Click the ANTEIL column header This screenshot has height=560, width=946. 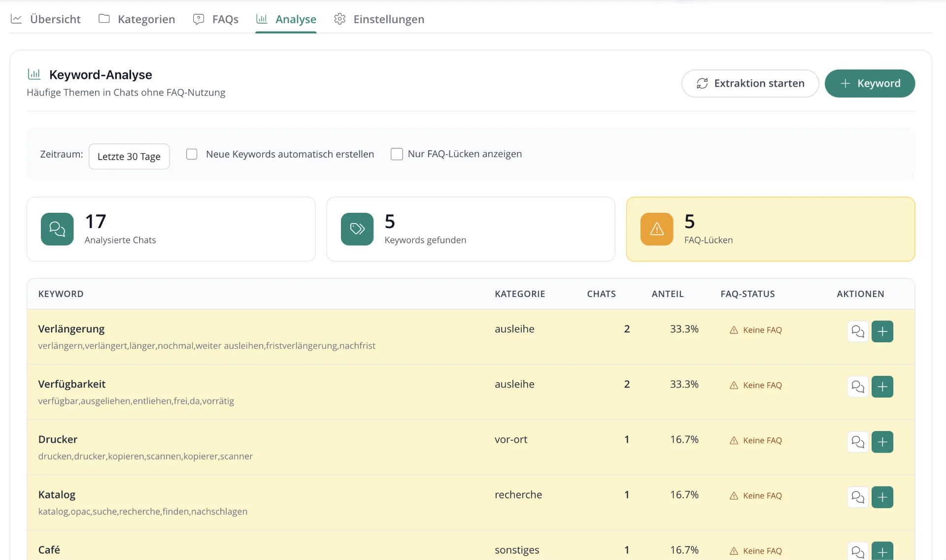tap(668, 294)
